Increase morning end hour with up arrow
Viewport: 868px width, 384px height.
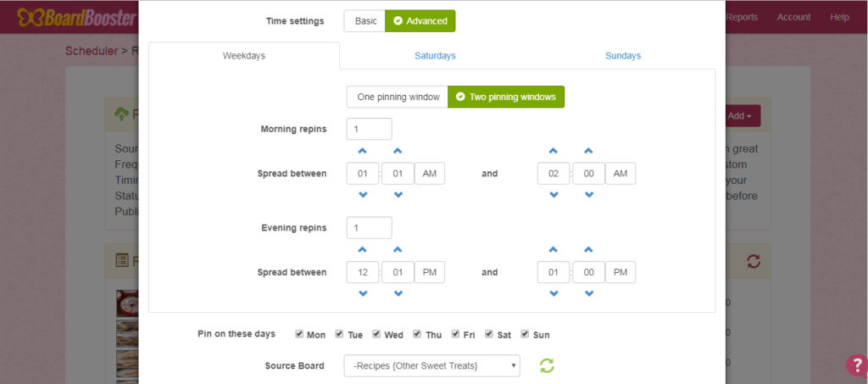[x=554, y=151]
